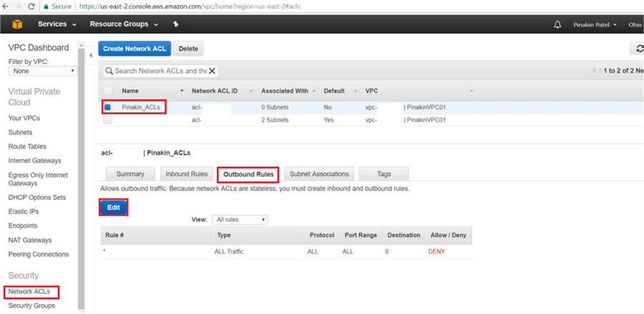Select the unnamed default ACL checkbox
The image size is (644, 314).
107,120
